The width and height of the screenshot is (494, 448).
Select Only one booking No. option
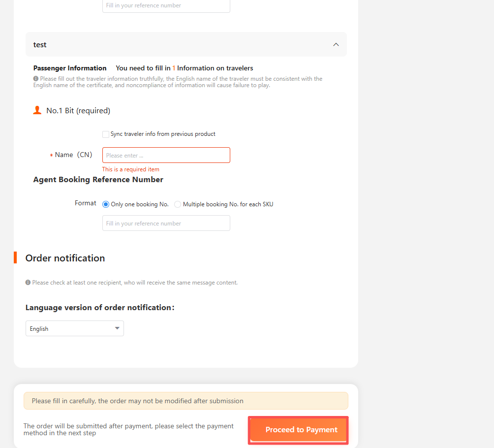[106, 204]
